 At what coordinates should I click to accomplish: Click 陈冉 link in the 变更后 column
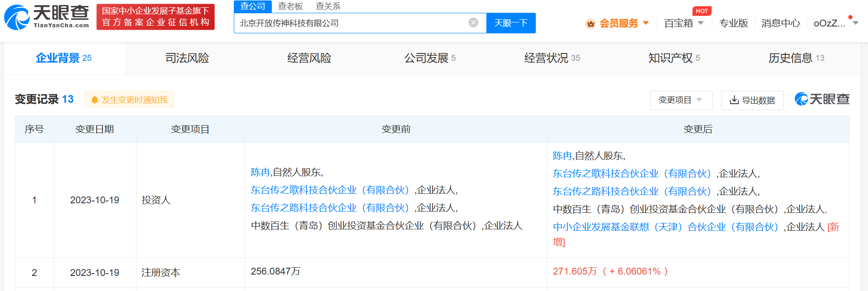(563, 156)
